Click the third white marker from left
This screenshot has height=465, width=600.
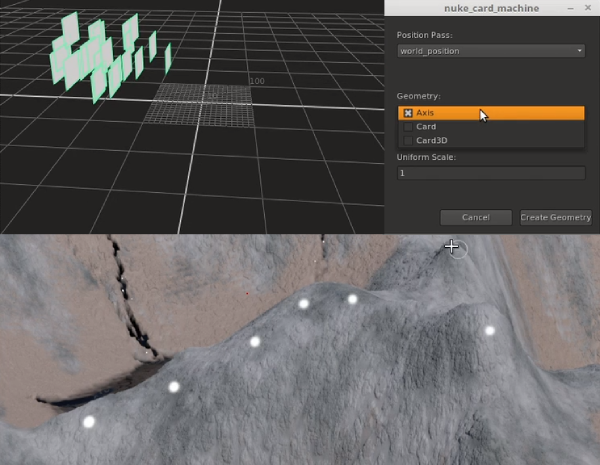[255, 342]
